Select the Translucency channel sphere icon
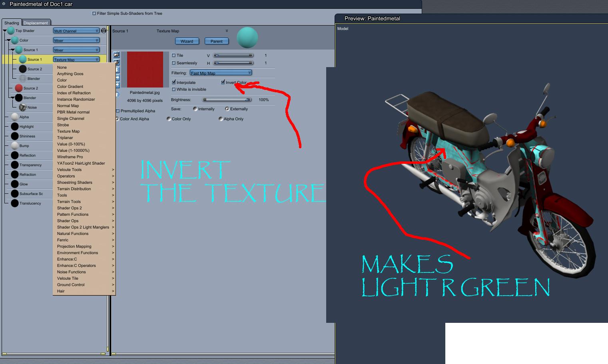The height and width of the screenshot is (364, 608). click(15, 203)
